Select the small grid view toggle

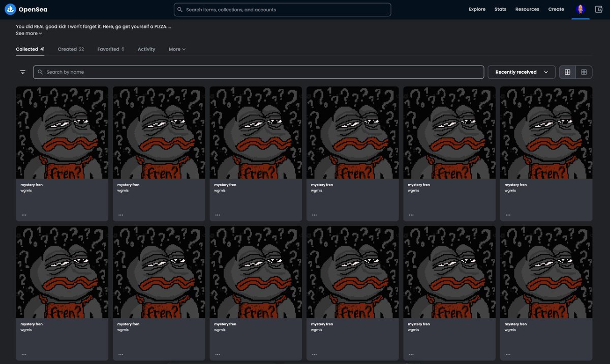coord(584,72)
